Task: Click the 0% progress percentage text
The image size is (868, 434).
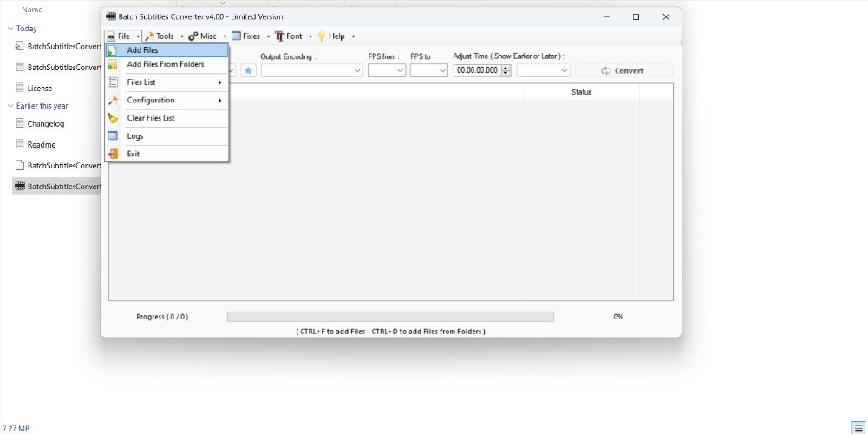Action: pyautogui.click(x=618, y=317)
